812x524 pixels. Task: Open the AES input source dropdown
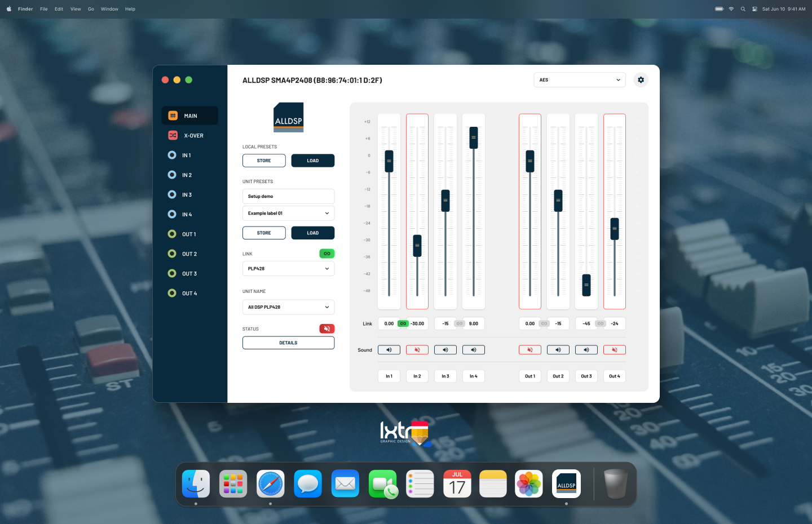click(x=580, y=80)
